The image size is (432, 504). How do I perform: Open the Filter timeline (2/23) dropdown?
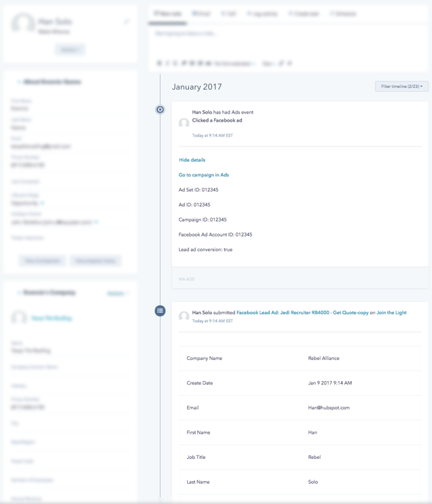point(402,86)
